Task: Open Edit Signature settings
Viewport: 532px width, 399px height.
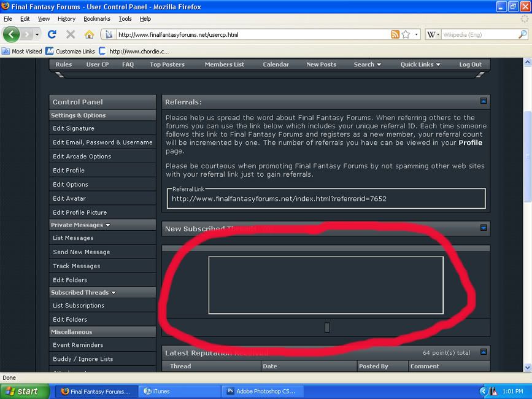Action: pos(74,128)
